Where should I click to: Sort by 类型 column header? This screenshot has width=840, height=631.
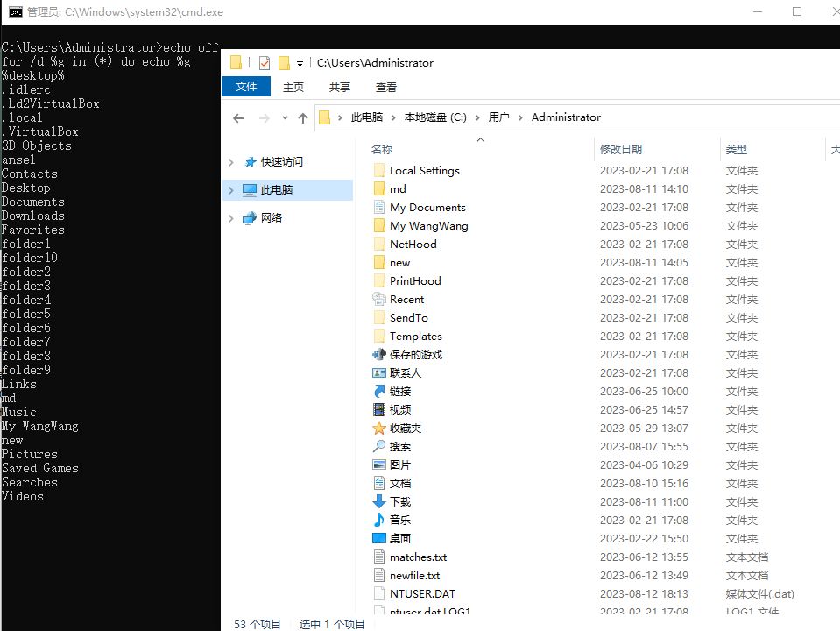point(736,149)
